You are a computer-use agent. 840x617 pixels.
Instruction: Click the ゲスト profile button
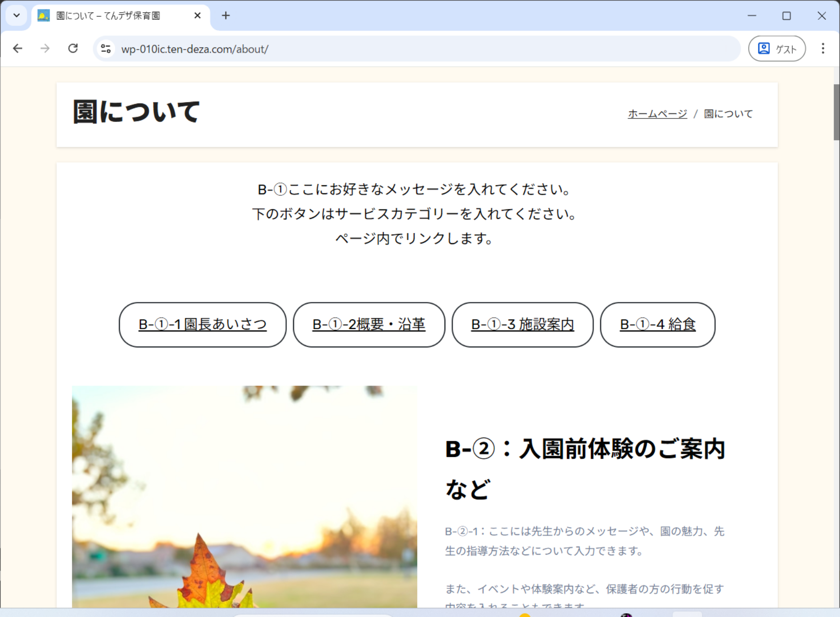[777, 48]
